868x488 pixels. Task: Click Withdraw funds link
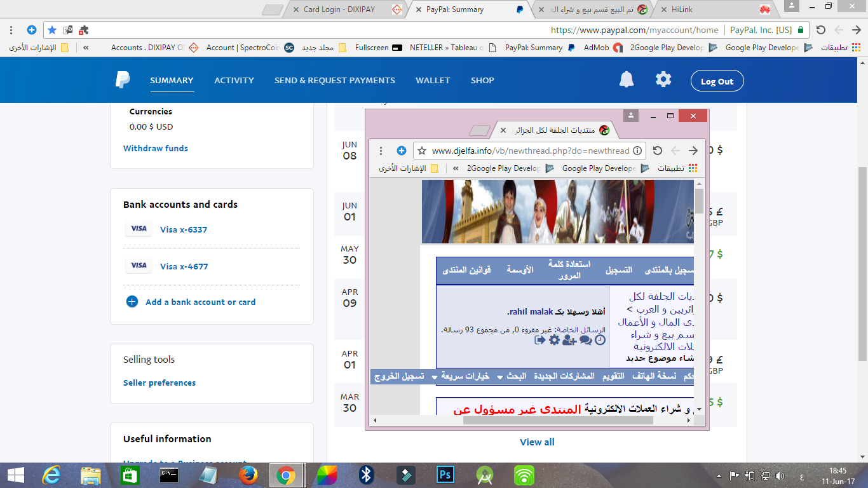[x=156, y=148]
